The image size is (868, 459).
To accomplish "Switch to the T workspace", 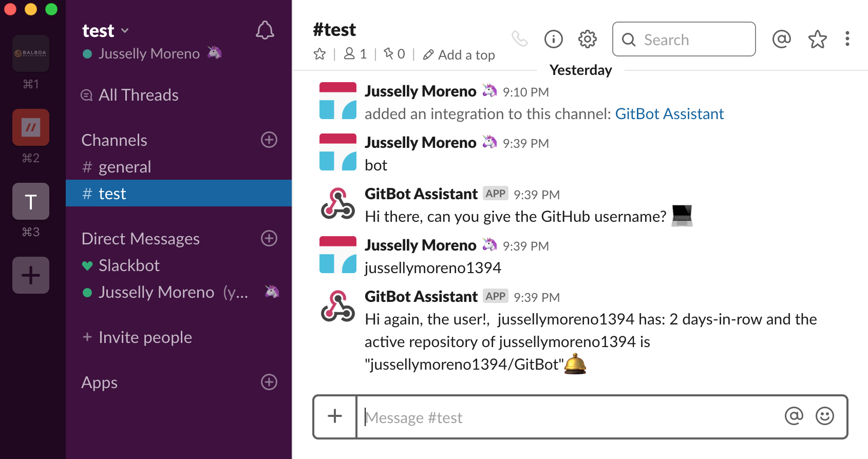I will [x=31, y=201].
